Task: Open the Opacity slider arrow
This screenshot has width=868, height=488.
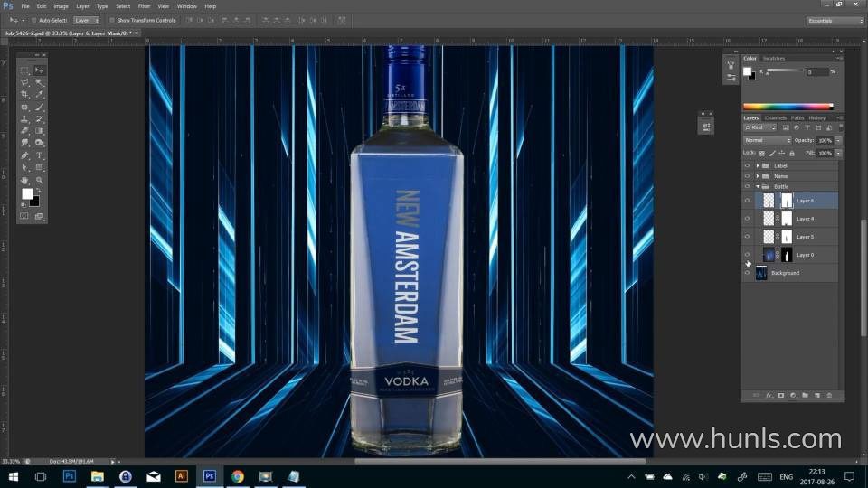Action: [x=839, y=141]
